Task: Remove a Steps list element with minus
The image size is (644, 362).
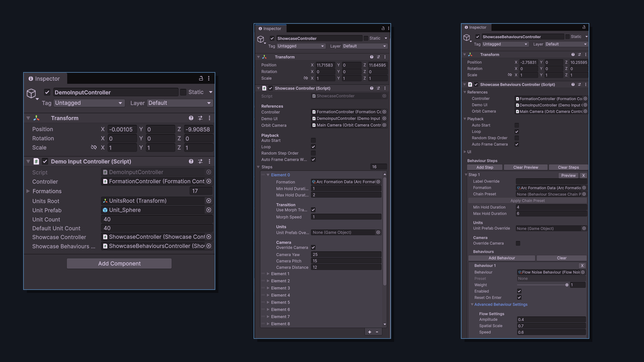Action: 377,332
